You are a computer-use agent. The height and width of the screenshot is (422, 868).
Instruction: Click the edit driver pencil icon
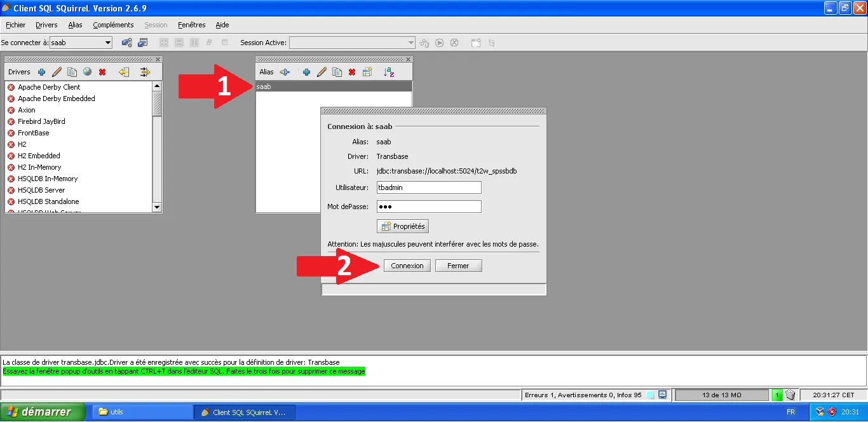click(x=57, y=72)
